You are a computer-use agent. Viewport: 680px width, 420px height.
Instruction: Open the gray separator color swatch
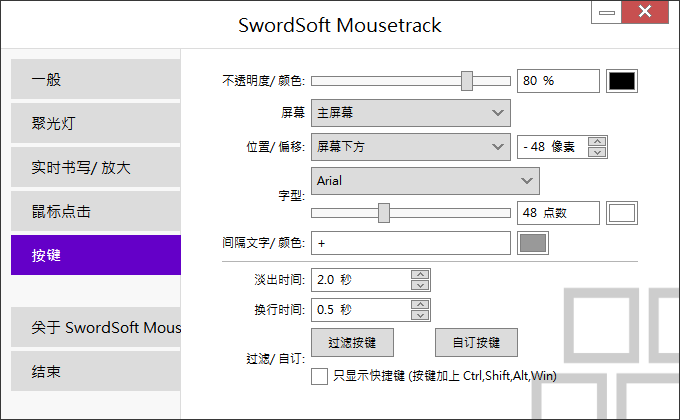point(533,243)
